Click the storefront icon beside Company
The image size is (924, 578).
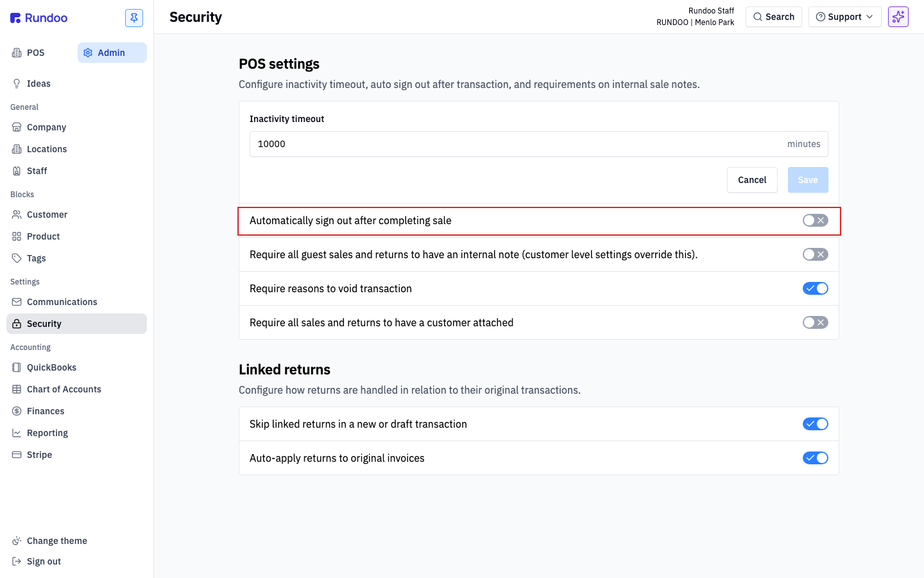17,127
